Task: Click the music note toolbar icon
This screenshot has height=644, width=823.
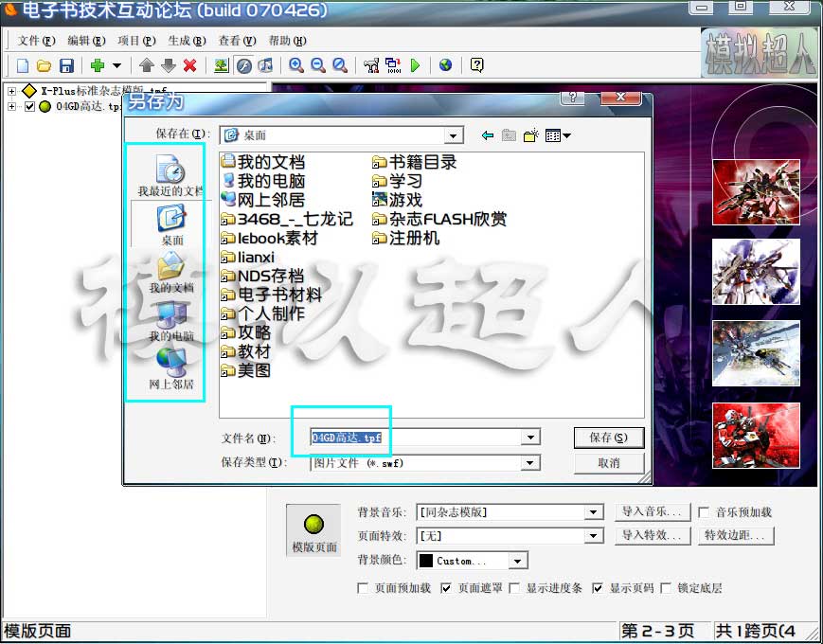Action: [x=265, y=65]
